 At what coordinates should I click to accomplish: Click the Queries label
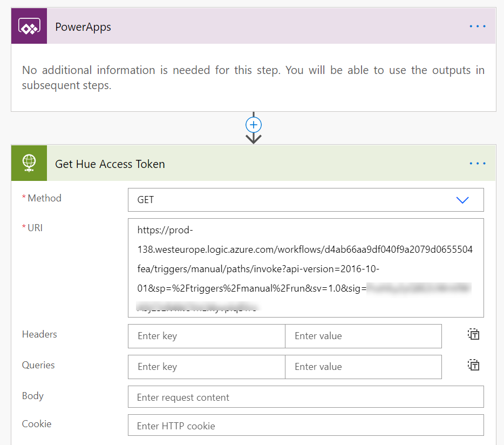tap(38, 365)
